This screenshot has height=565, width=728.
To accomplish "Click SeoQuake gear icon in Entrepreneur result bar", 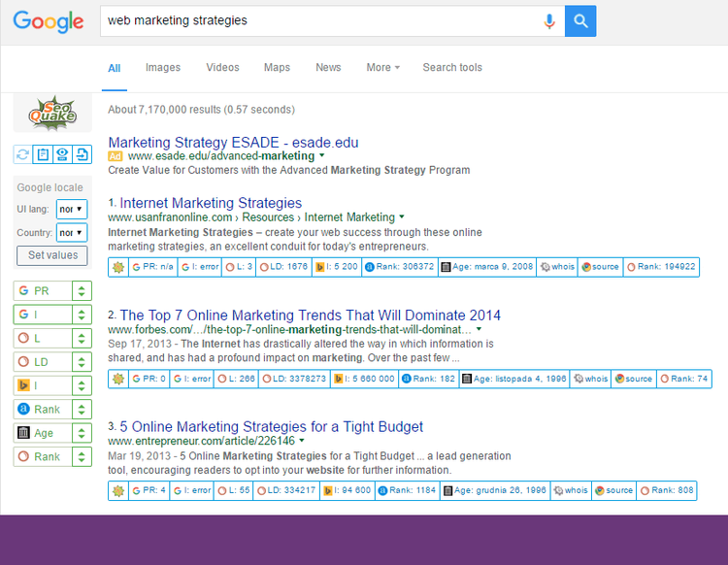I will [118, 490].
